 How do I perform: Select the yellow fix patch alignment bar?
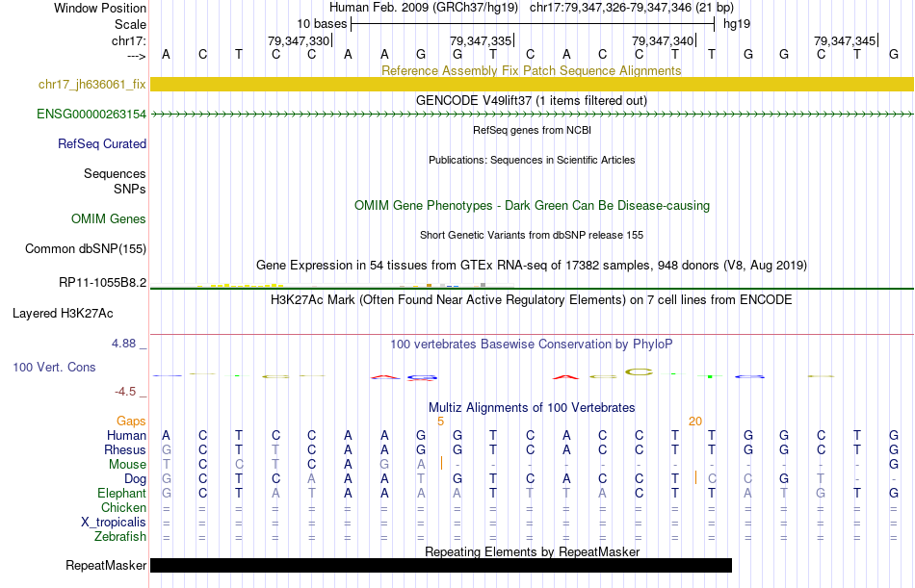click(532, 84)
